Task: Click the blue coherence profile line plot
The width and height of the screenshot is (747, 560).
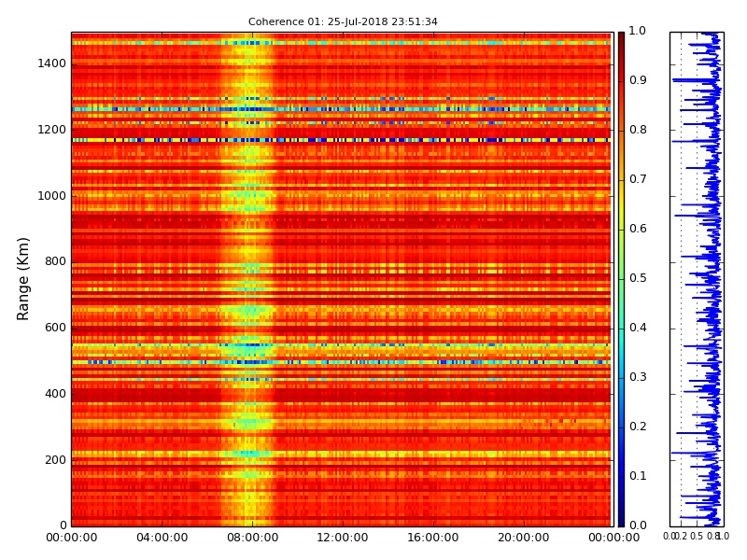Action: tap(698, 279)
